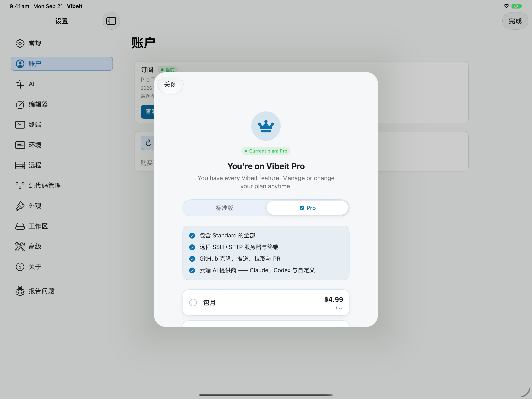This screenshot has width=532, height=399.
Task: Click the $4.99 monthly price
Action: 334,299
